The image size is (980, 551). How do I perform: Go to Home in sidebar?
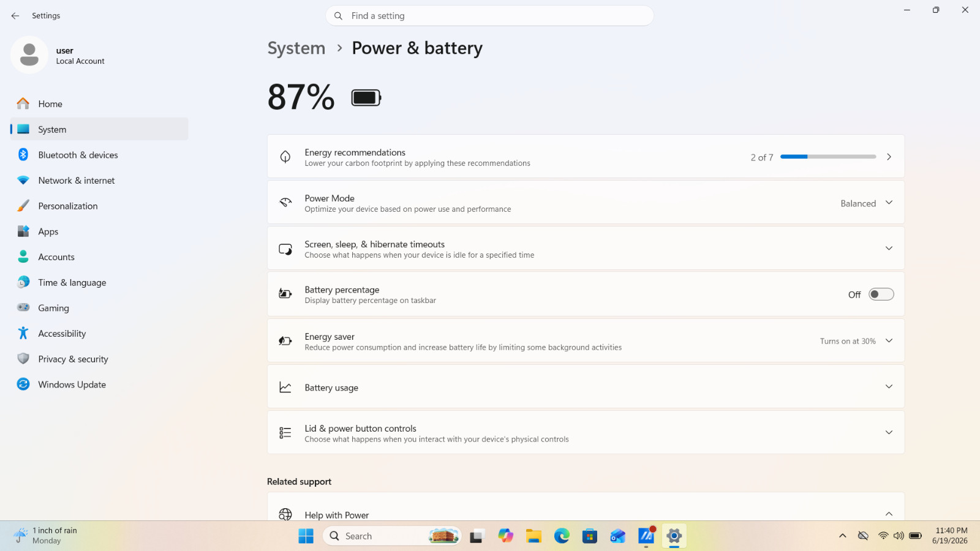[x=99, y=104]
